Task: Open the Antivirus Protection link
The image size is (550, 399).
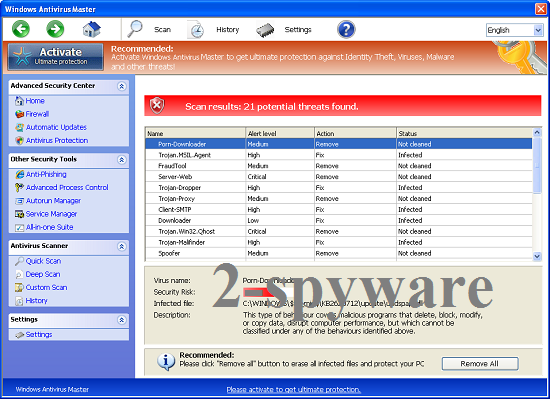Action: 57,141
